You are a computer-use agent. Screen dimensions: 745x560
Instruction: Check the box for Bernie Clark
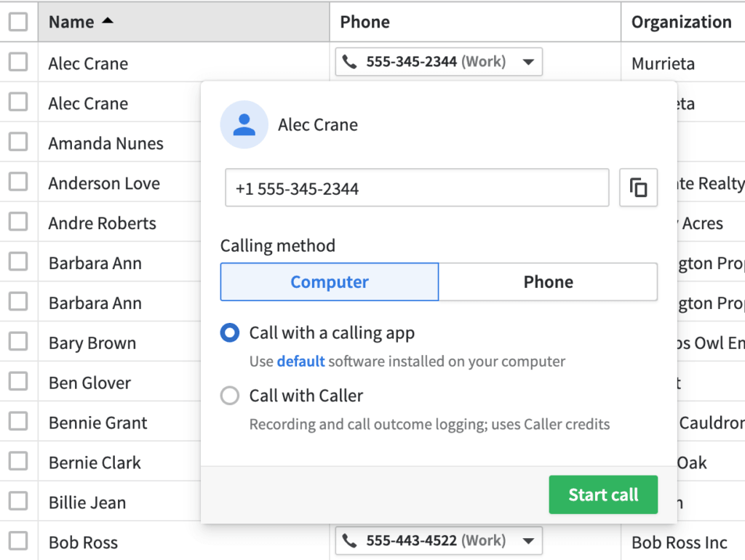point(18,461)
